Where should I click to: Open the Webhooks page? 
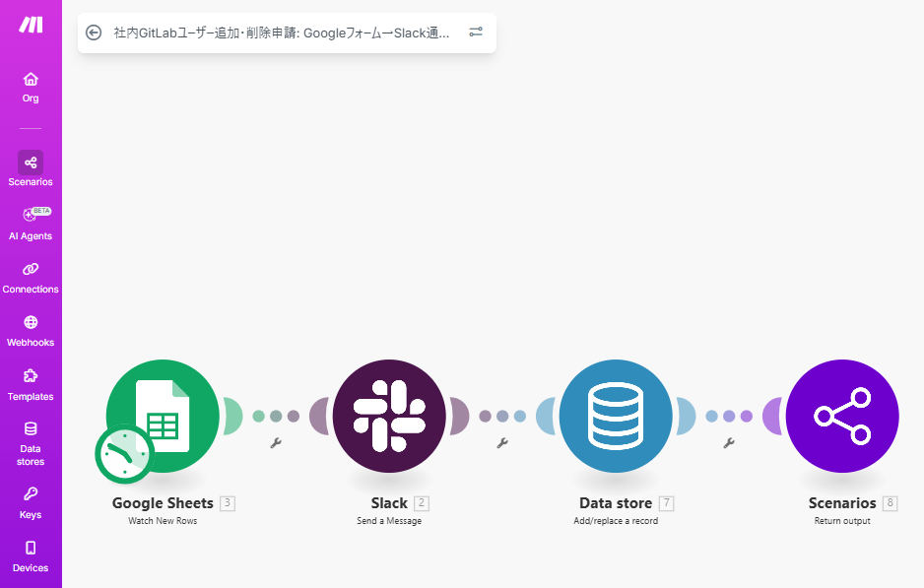pos(31,330)
